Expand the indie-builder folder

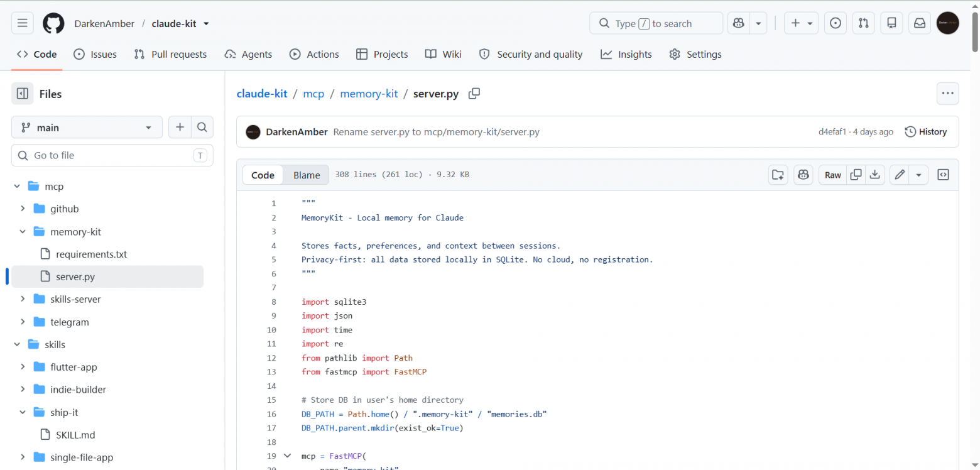click(x=23, y=390)
